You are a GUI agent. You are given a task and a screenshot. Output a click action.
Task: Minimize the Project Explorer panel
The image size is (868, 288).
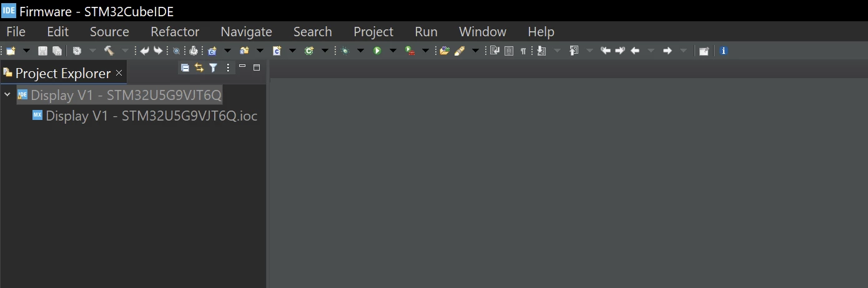[x=242, y=66]
